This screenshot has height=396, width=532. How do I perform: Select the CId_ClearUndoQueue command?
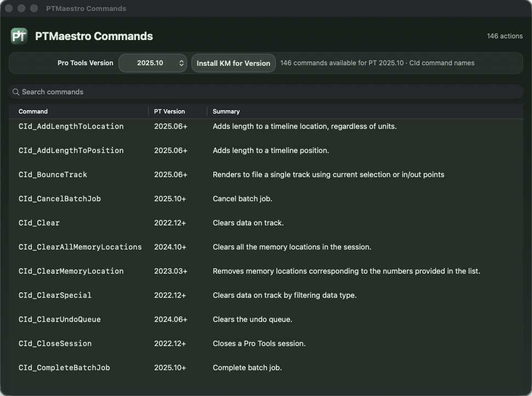click(x=60, y=319)
